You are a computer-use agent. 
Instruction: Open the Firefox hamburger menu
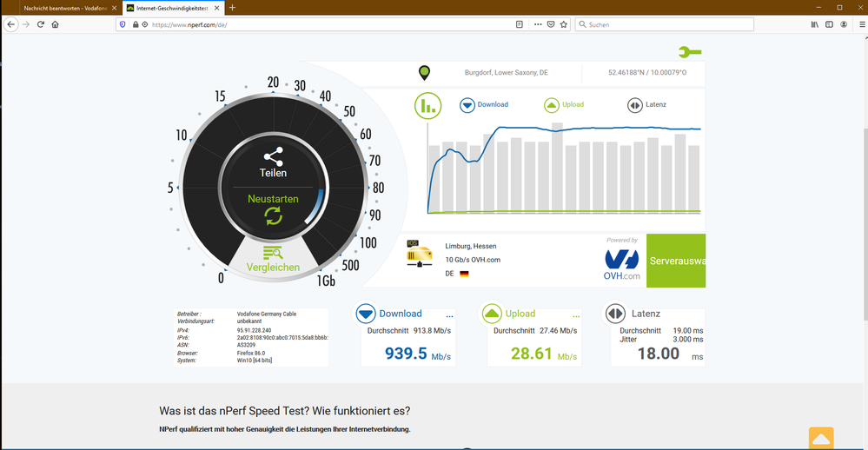(862, 24)
